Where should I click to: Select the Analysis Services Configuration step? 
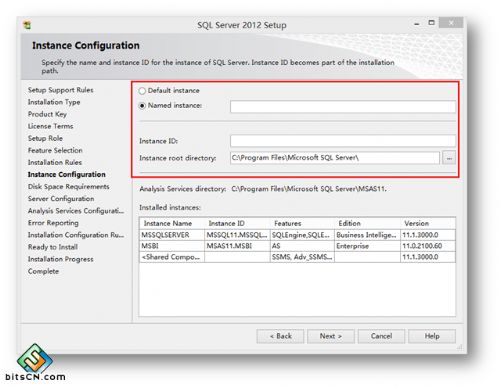pos(76,211)
